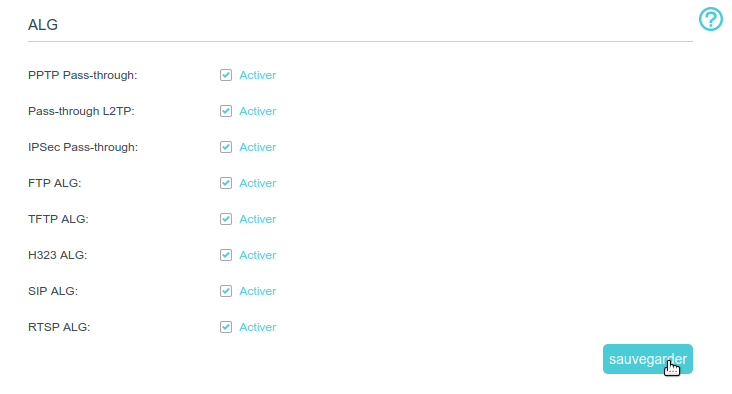Toggle the Pass-through L2TP checkbox
732x394 pixels.
pos(226,111)
